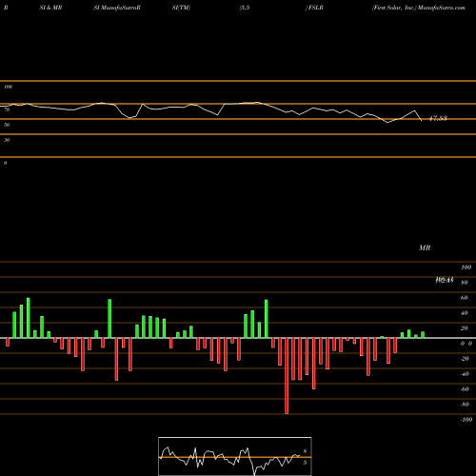Click the end point of the RSI line
Screen dimensions: 476x476
coord(422,121)
